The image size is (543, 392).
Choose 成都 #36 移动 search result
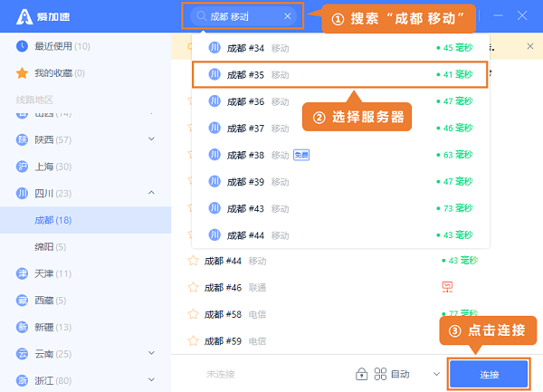pos(340,101)
